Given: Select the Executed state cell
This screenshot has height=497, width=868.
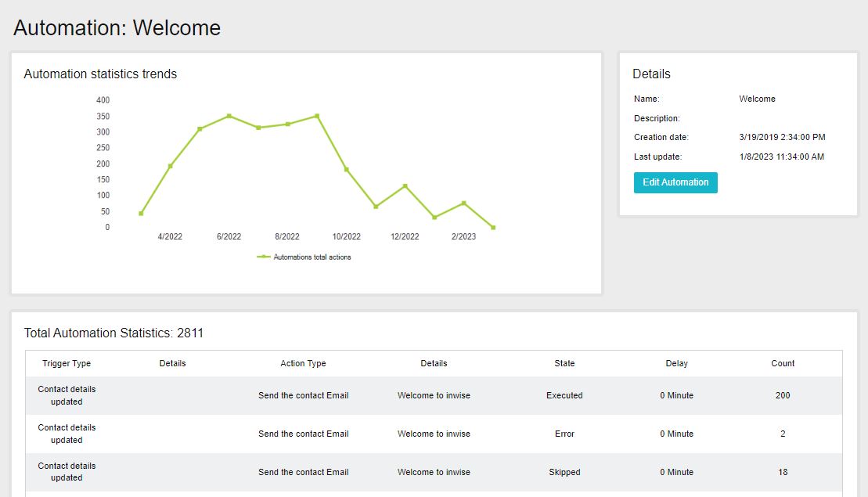Looking at the screenshot, I should point(564,396).
